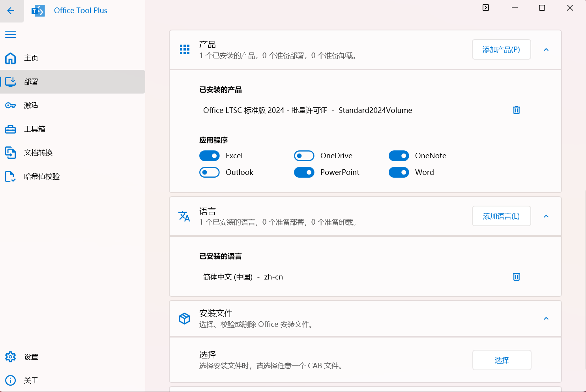The image size is (586, 392).
Task: Toggle the PowerPoint application switch
Action: tap(304, 173)
